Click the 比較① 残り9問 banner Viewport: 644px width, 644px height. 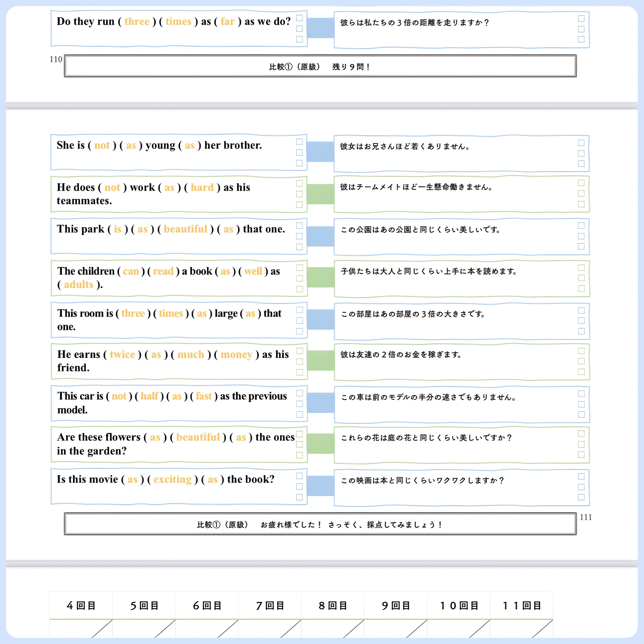(x=320, y=66)
